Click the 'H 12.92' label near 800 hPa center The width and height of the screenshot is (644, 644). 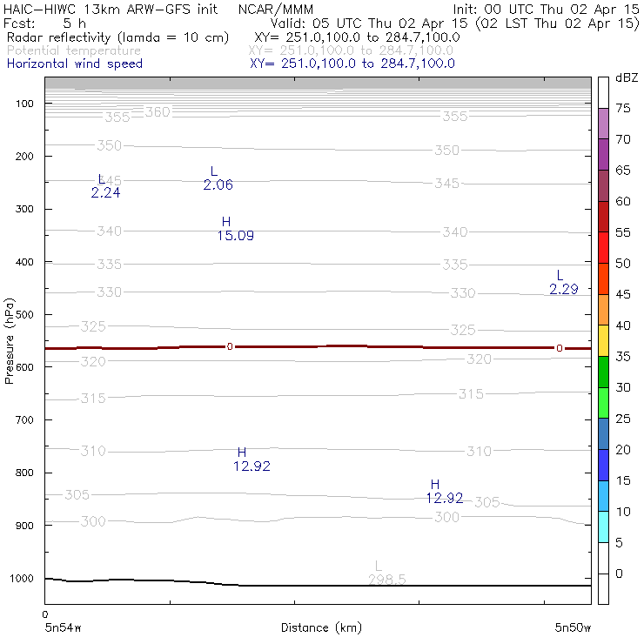point(252,460)
